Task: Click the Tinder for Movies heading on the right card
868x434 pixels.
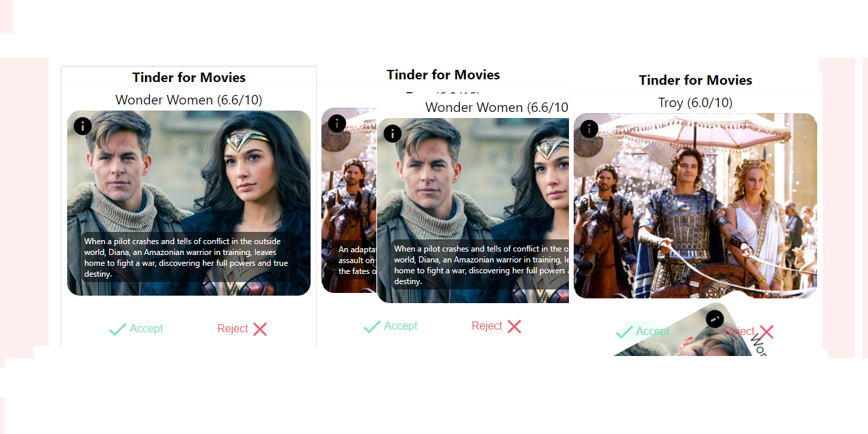Action: (695, 80)
